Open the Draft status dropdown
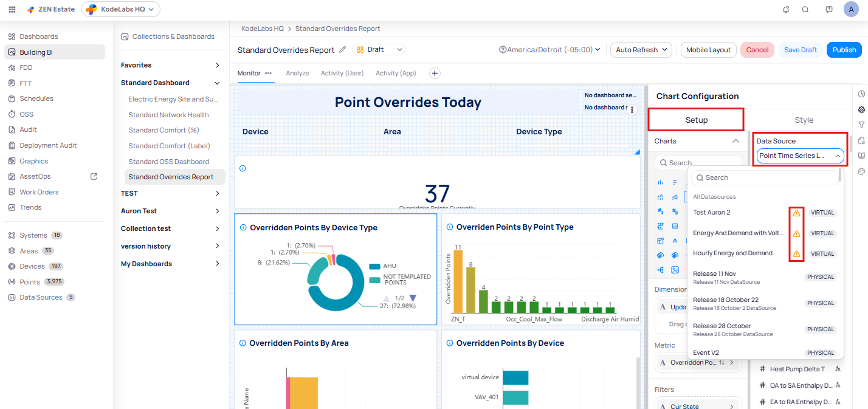 click(x=379, y=50)
